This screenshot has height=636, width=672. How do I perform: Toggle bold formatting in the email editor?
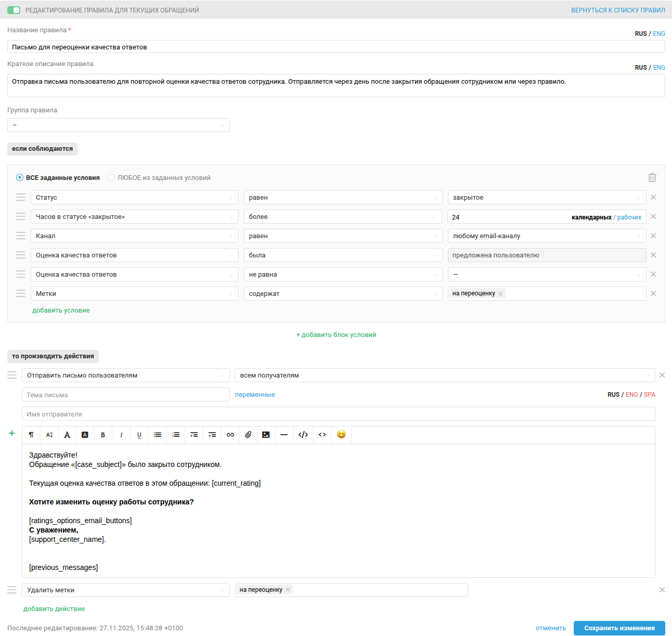pos(103,435)
